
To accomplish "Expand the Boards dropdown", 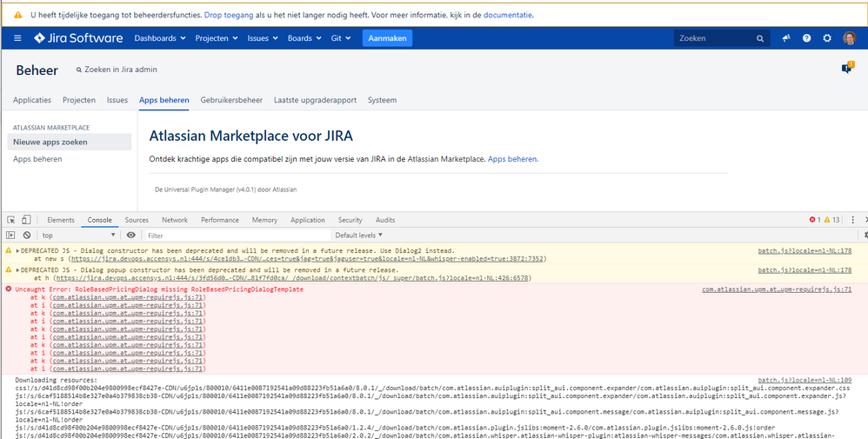I will pos(304,38).
